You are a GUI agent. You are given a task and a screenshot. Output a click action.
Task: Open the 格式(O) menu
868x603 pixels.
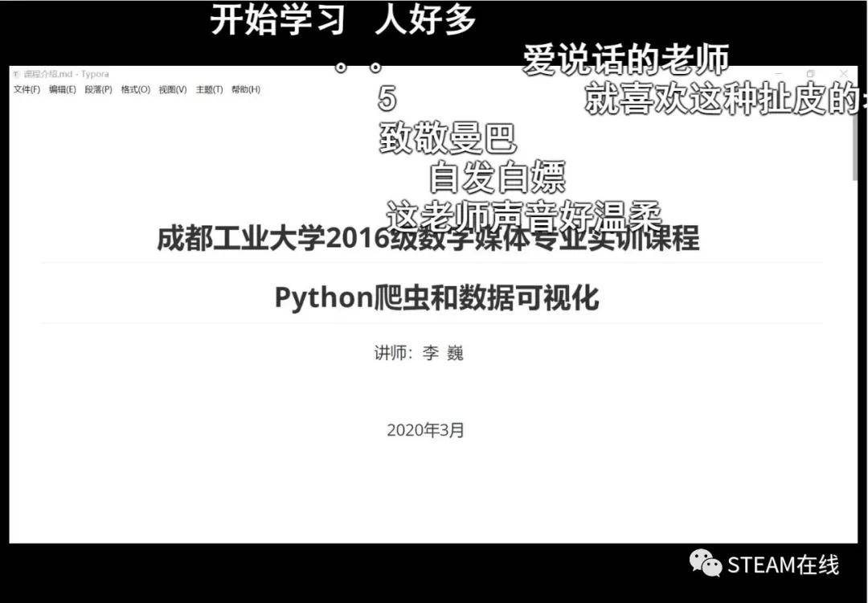(136, 89)
